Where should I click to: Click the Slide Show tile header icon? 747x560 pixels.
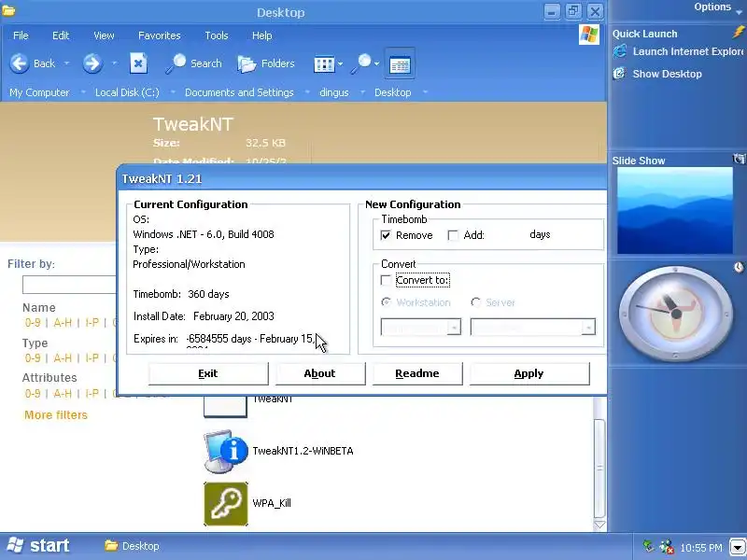click(739, 159)
